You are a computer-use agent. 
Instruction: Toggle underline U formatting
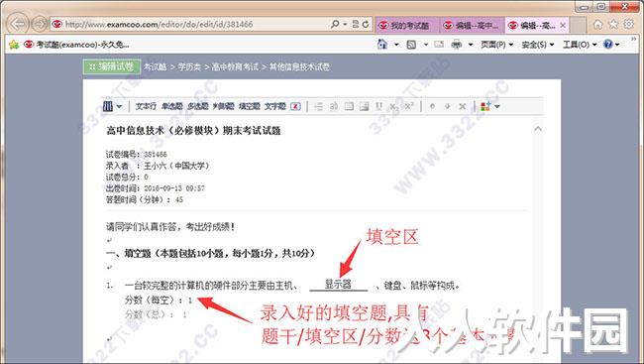coord(378,106)
